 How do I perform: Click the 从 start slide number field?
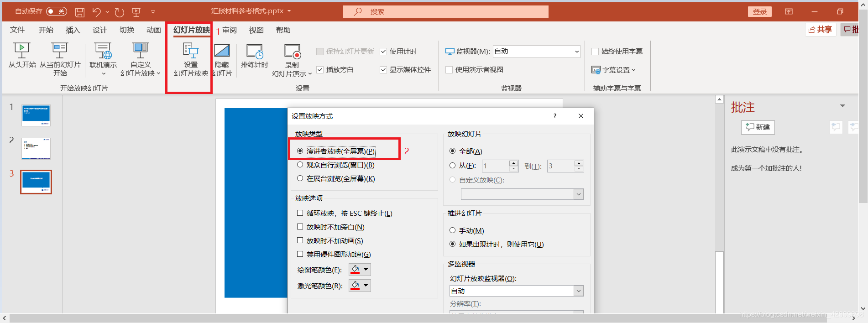click(495, 166)
